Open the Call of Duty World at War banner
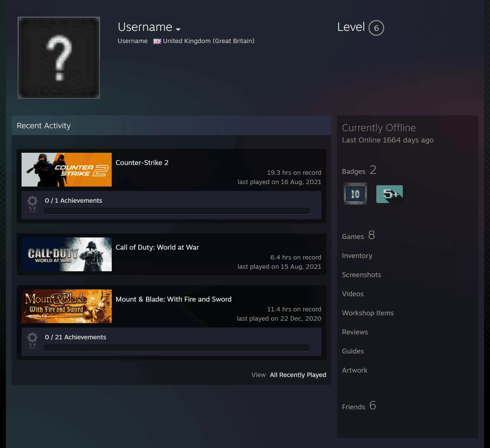The image size is (490, 448). tap(67, 254)
